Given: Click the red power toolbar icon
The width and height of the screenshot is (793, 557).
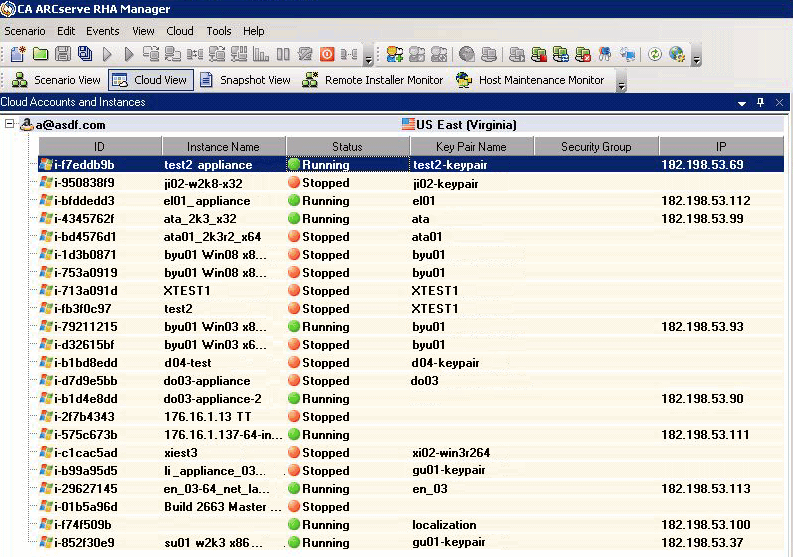Looking at the screenshot, I should tap(329, 54).
